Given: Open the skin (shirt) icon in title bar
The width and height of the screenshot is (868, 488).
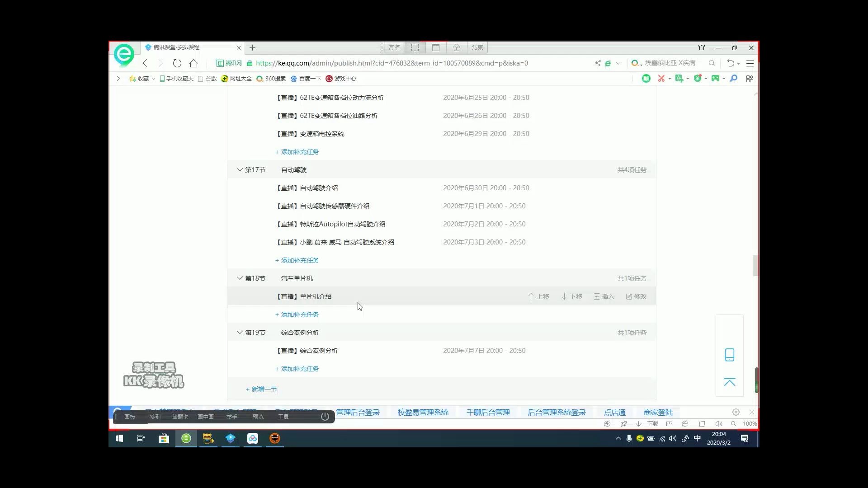Looking at the screenshot, I should pyautogui.click(x=702, y=47).
